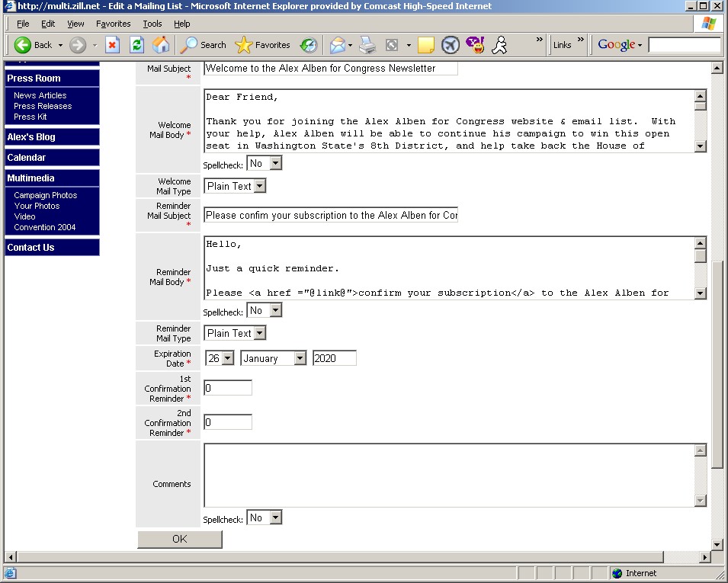The image size is (728, 583).
Task: Open the Press Releases sidebar link
Action: point(43,106)
